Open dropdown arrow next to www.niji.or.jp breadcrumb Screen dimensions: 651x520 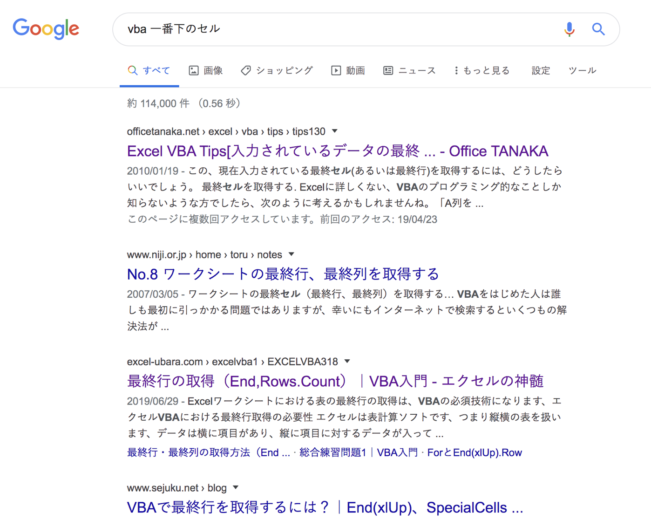coord(291,254)
